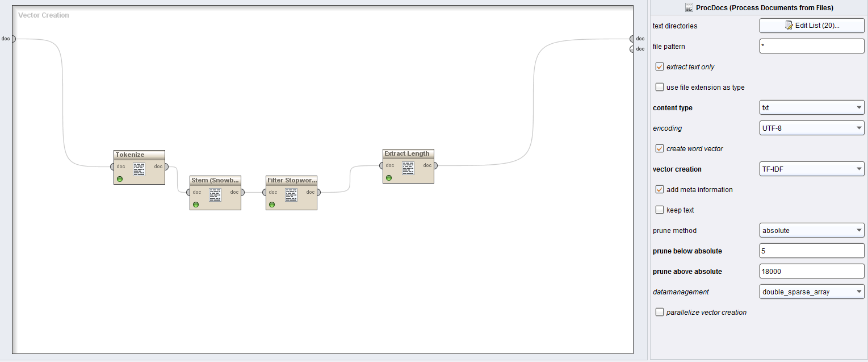Uncheck the extract text only checkbox

coord(659,66)
